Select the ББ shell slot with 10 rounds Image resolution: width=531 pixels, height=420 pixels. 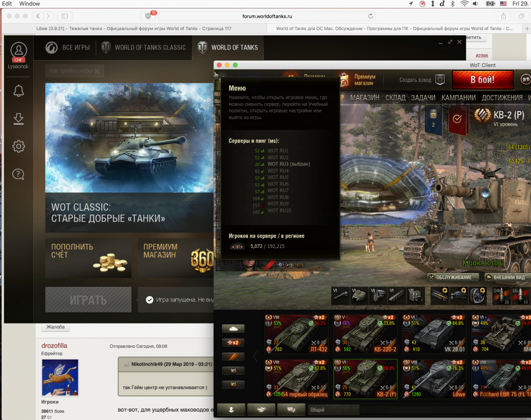click(x=521, y=296)
